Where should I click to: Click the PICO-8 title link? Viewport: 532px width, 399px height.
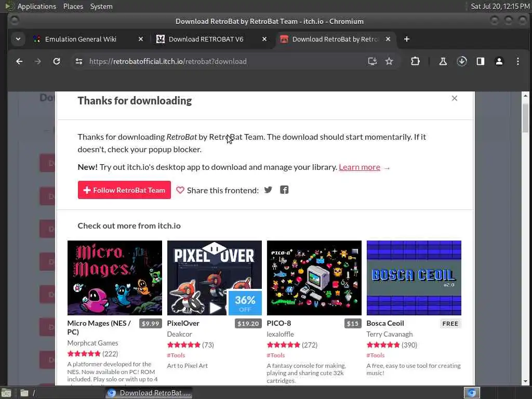(x=279, y=323)
